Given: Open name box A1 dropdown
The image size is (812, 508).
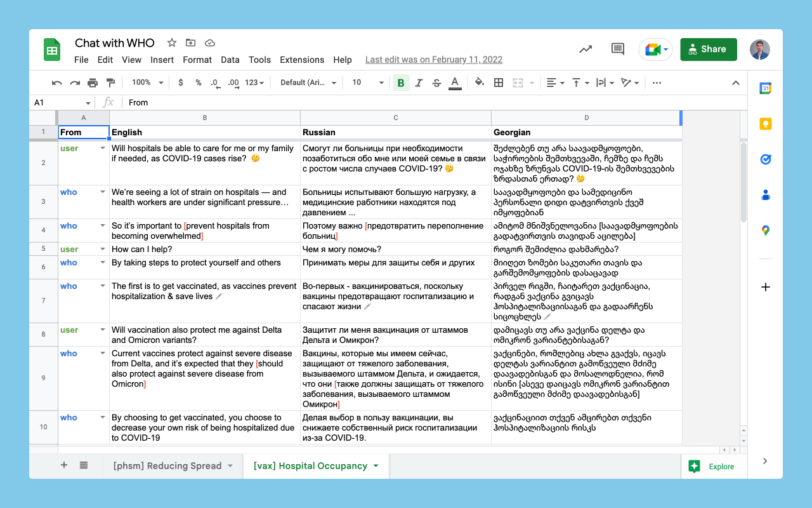Looking at the screenshot, I should (x=88, y=103).
